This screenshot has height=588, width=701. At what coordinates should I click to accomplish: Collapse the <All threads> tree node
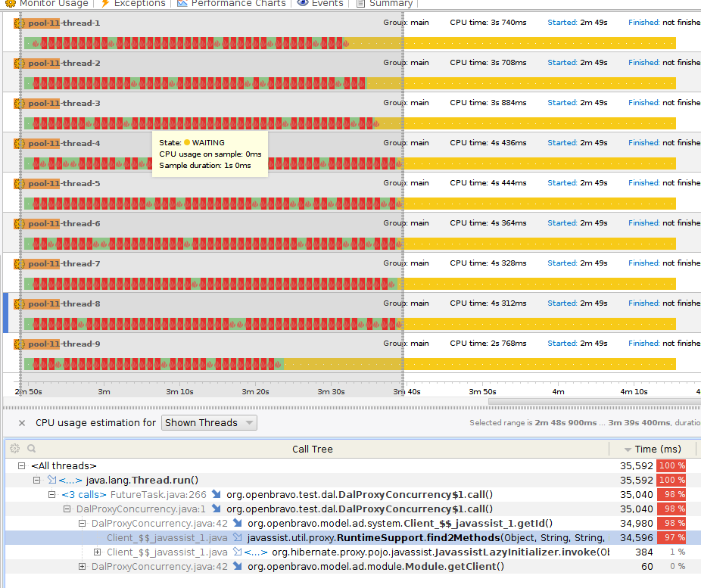click(23, 466)
